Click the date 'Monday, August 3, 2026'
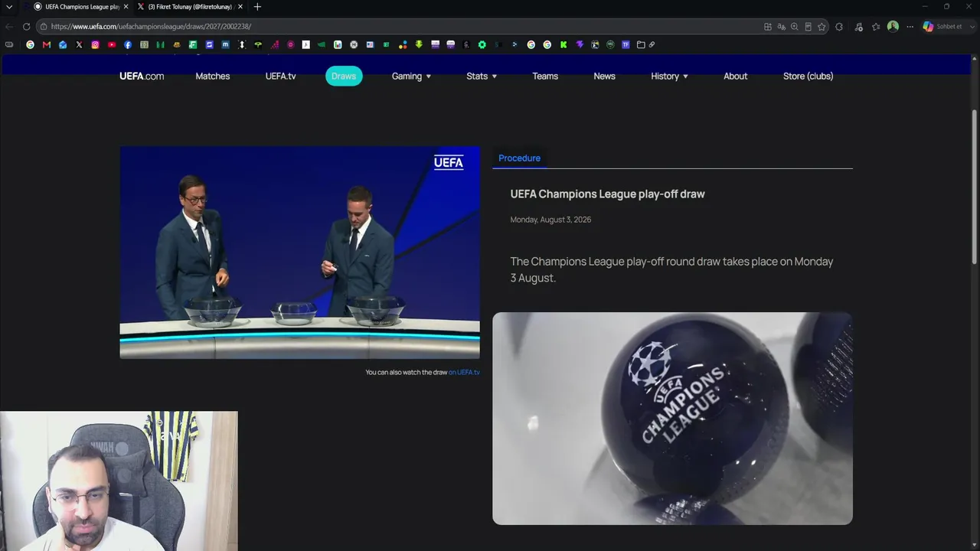Viewport: 980px width, 551px height. click(550, 220)
